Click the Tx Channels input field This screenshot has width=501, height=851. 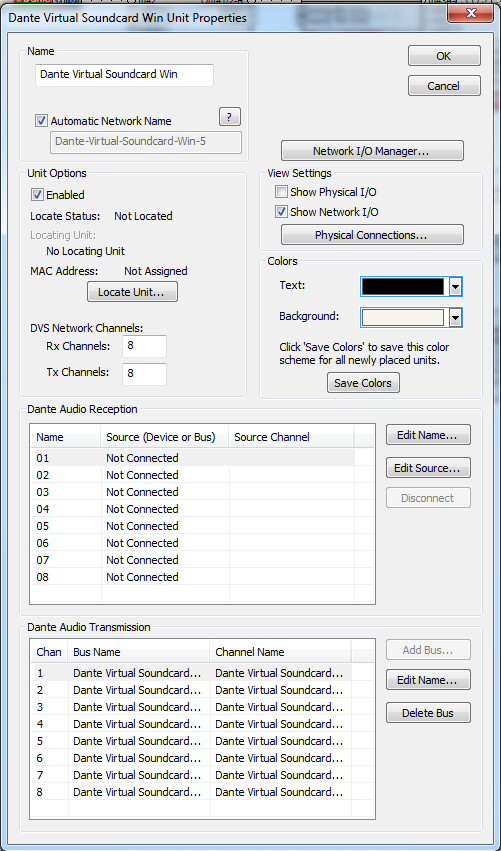pyautogui.click(x=144, y=374)
